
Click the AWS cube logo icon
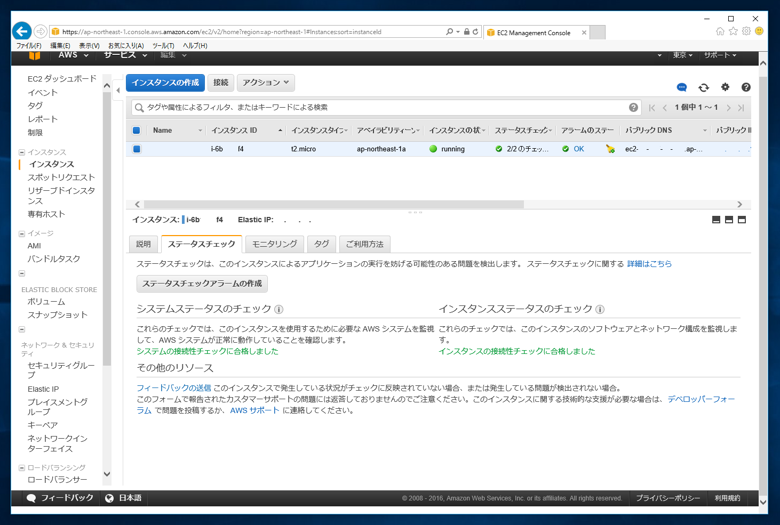34,55
